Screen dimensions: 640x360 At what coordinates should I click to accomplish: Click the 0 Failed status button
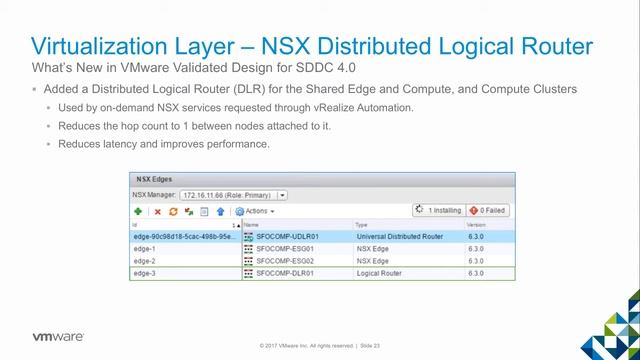(x=488, y=210)
